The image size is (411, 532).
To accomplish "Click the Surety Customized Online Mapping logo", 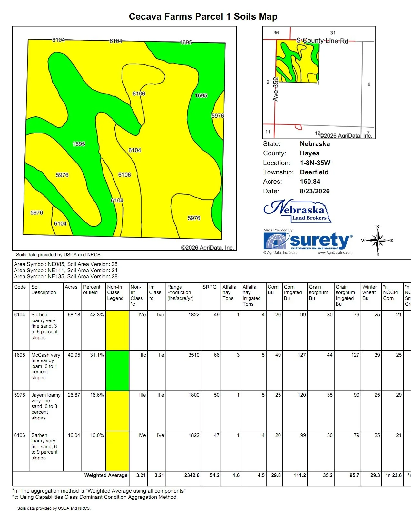I will [x=308, y=241].
